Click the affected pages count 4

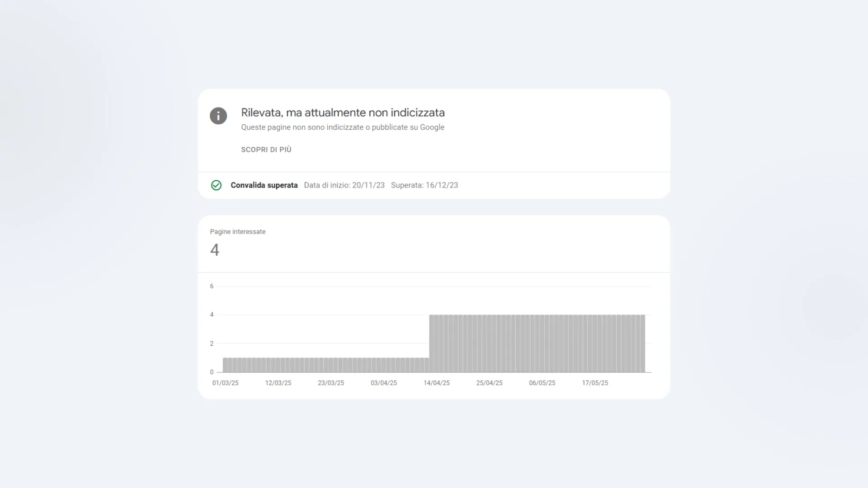pos(215,250)
